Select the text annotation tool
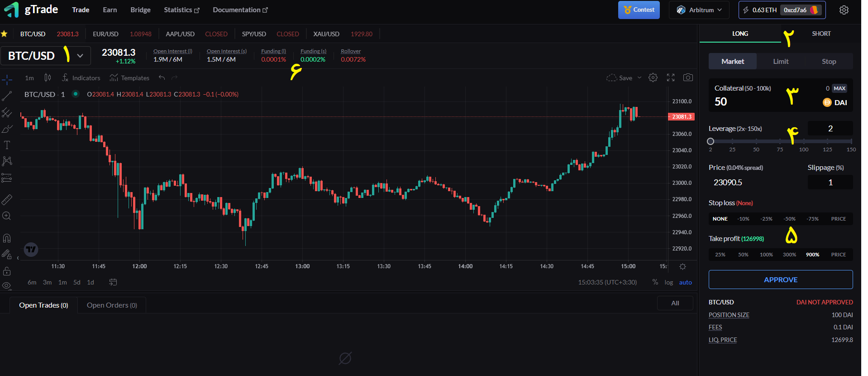 7,145
